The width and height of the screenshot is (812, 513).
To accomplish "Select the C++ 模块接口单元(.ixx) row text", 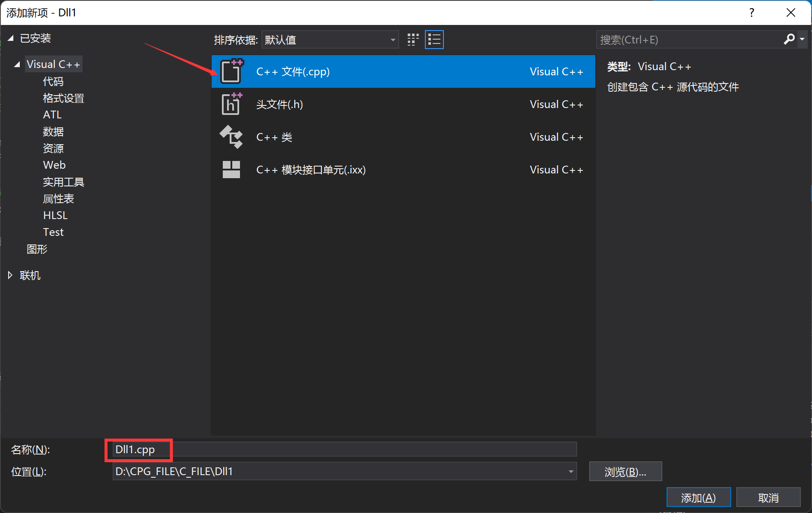I will point(311,170).
